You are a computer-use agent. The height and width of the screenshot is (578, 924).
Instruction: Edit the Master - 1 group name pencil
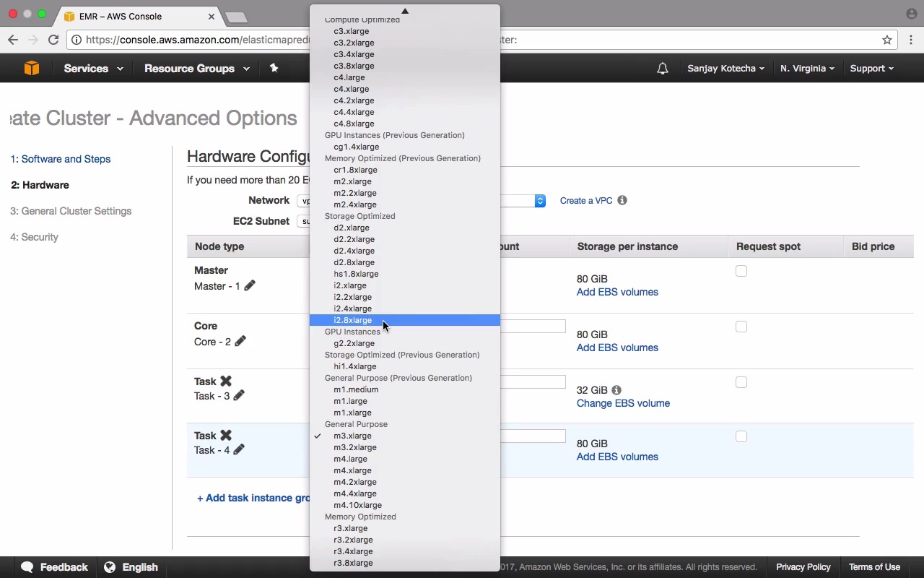[250, 285]
